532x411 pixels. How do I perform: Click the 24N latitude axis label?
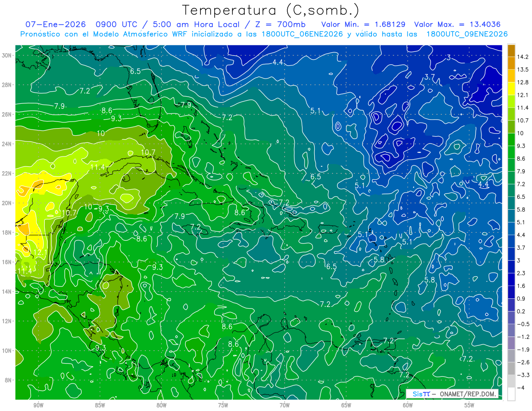[8, 144]
